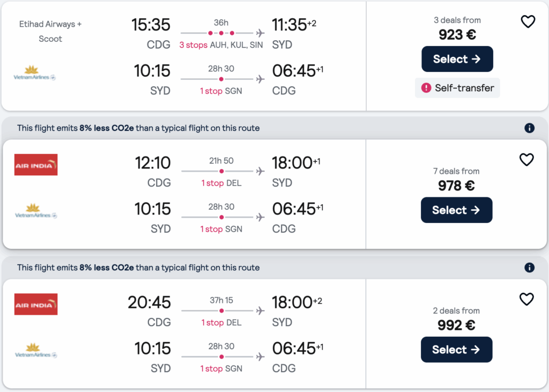The width and height of the screenshot is (549, 392).
Task: Open CO2e info icon above 992 € flight
Action: (x=529, y=268)
